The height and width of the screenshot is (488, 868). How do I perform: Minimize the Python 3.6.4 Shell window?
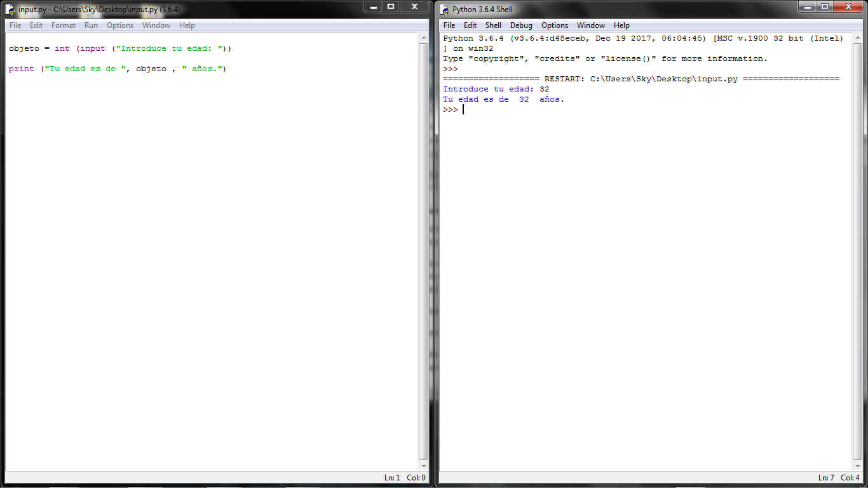807,6
